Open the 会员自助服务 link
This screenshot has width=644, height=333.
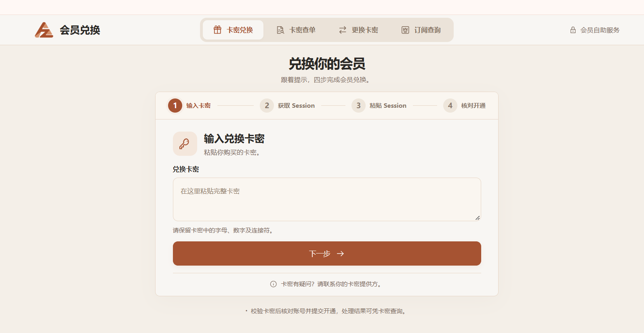click(595, 30)
